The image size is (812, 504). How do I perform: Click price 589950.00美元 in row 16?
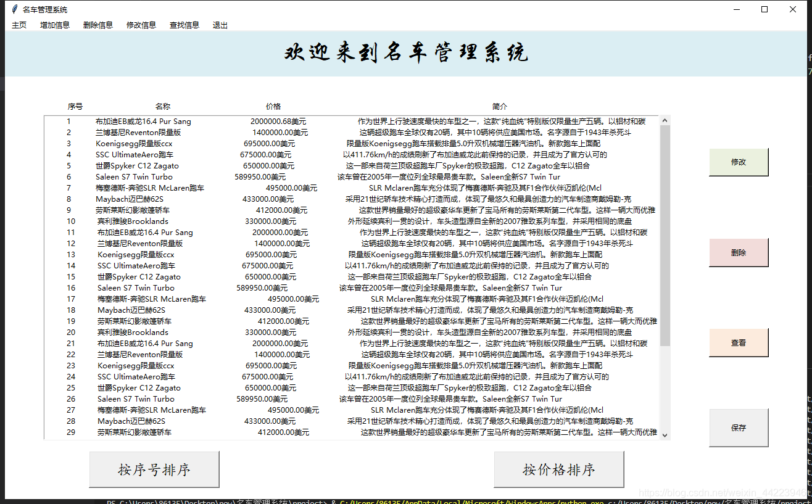(x=262, y=288)
